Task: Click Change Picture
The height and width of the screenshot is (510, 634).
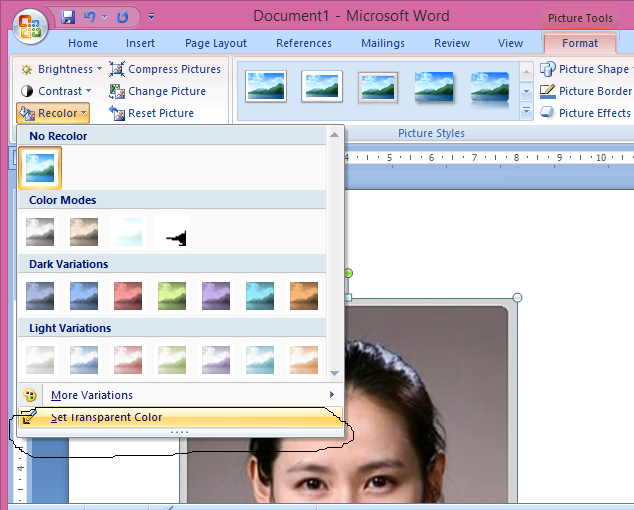Action: point(158,91)
